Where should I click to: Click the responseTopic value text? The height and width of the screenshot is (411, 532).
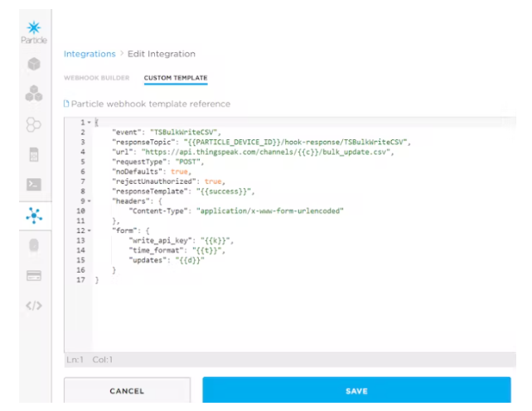(295, 142)
